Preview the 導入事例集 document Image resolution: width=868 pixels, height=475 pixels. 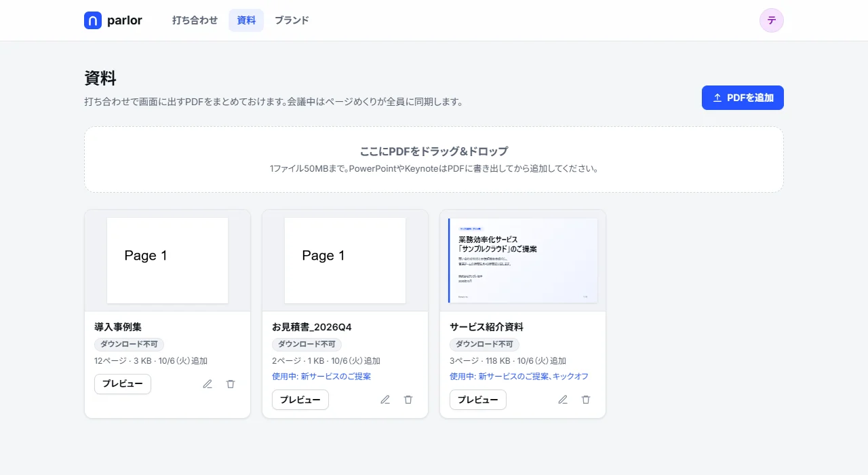[123, 384]
